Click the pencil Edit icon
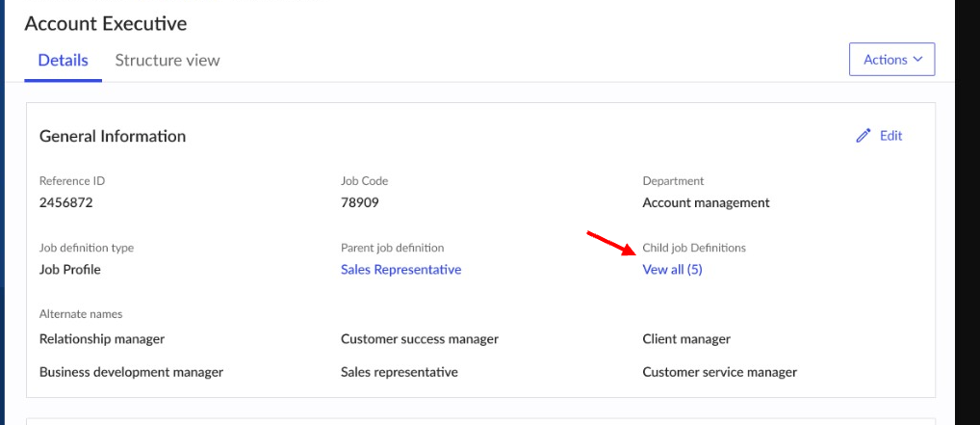The width and height of the screenshot is (980, 425). [x=864, y=136]
